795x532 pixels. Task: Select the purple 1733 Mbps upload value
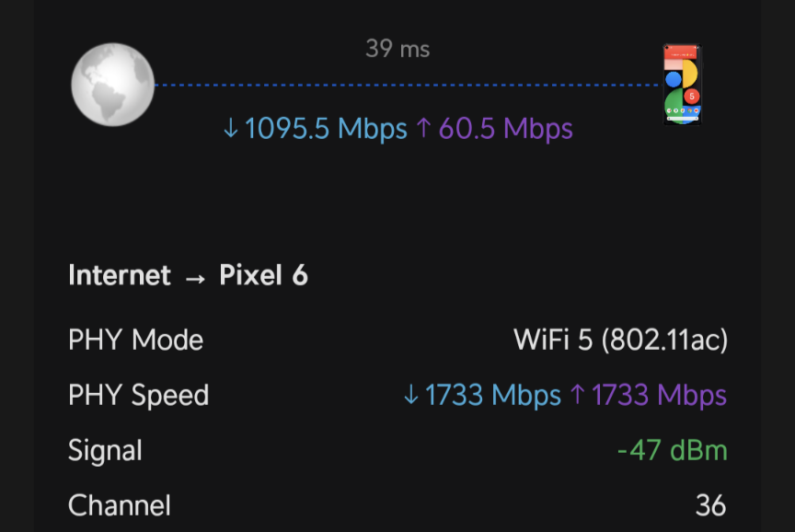coord(659,395)
